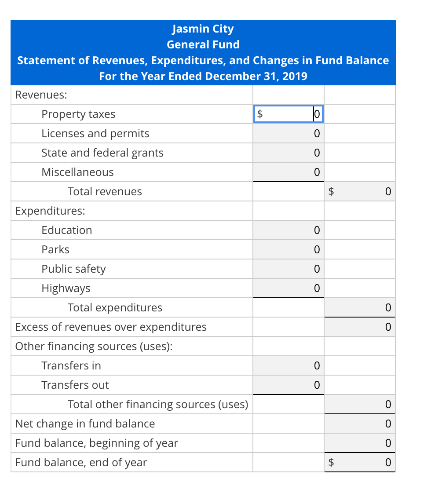Select the Transfers in amount field
The height and width of the screenshot is (504, 431).
click(x=288, y=365)
